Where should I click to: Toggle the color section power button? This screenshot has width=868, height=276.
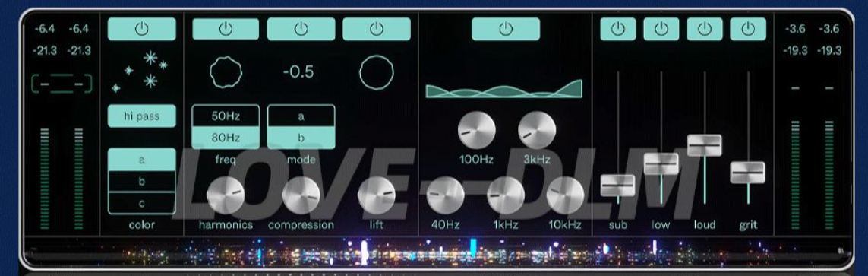142,29
